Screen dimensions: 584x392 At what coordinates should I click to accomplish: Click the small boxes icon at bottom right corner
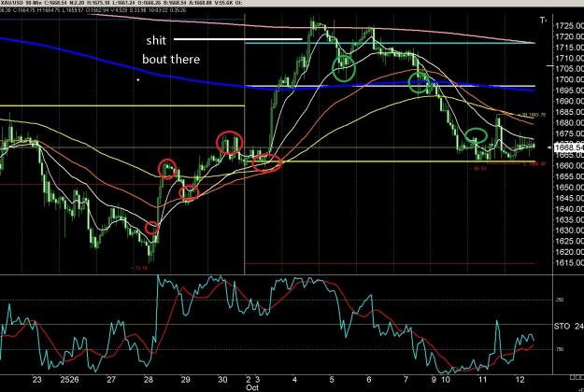[x=577, y=377]
